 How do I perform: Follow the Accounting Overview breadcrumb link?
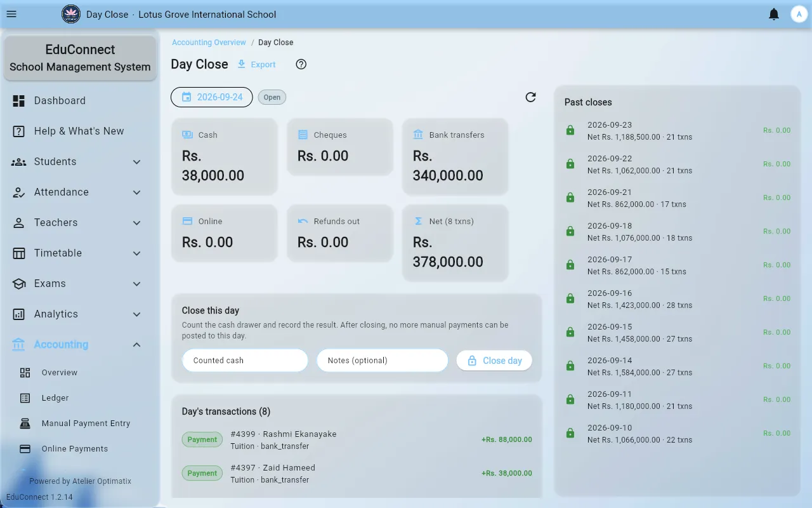pos(209,42)
